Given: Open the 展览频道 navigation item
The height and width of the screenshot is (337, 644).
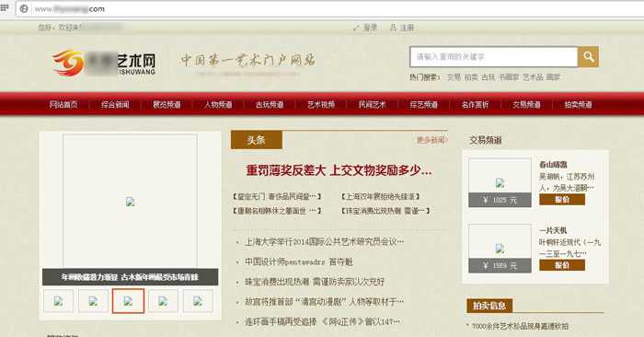Looking at the screenshot, I should [167, 104].
